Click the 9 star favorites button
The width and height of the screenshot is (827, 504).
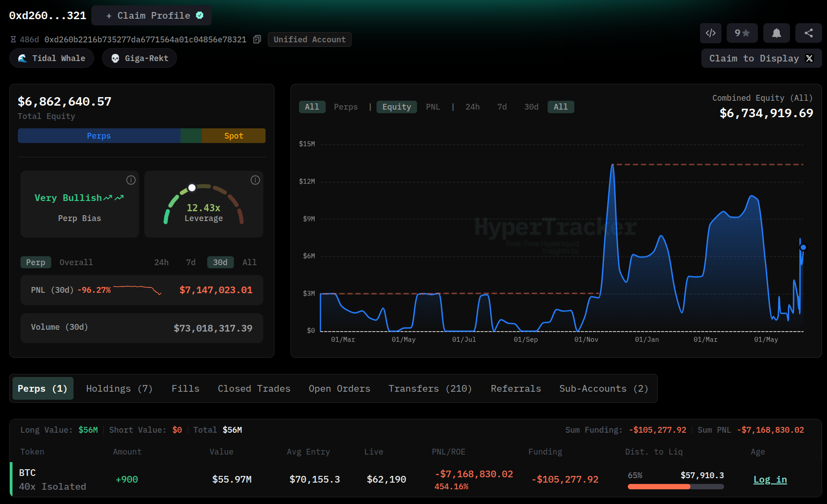click(742, 33)
